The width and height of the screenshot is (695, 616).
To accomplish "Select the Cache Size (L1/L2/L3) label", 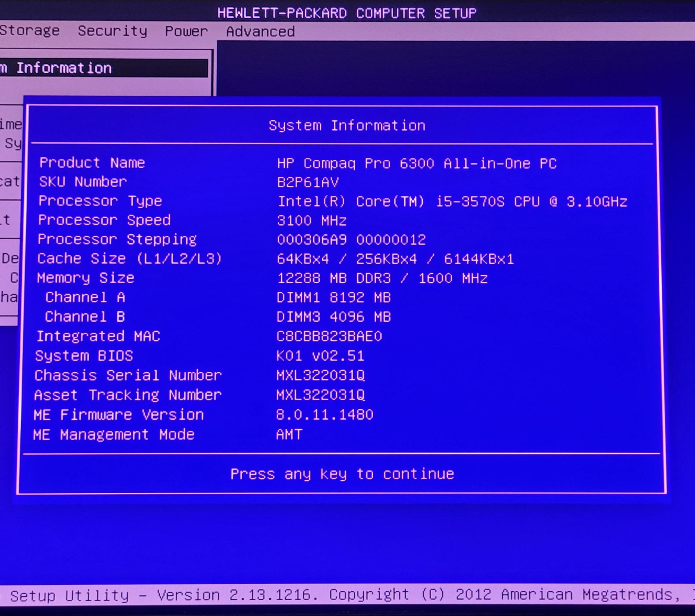I will tap(130, 259).
